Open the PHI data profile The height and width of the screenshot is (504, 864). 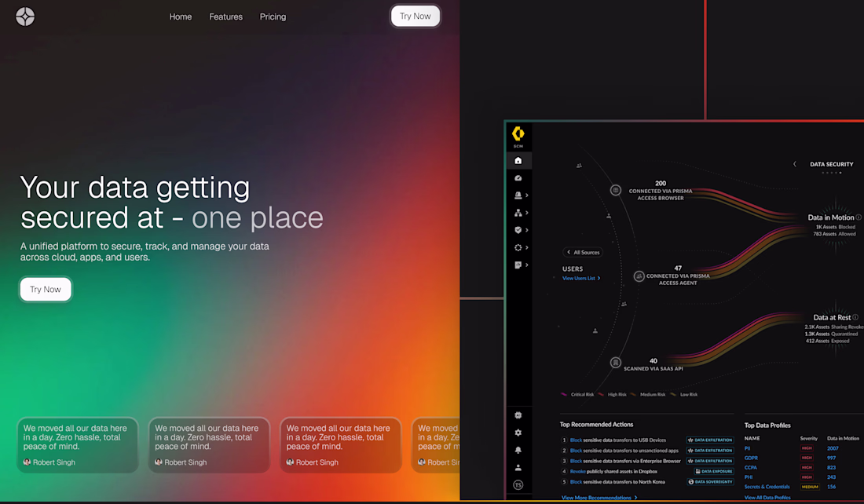tap(749, 477)
